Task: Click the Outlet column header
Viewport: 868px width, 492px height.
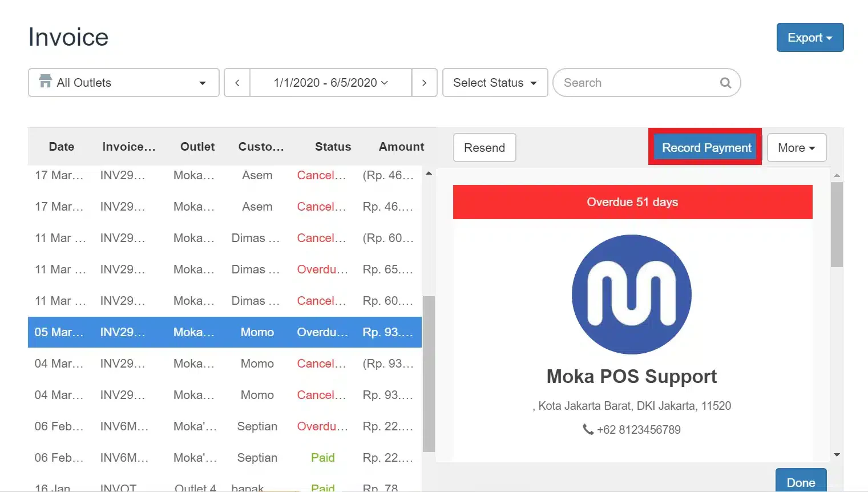Action: (197, 147)
